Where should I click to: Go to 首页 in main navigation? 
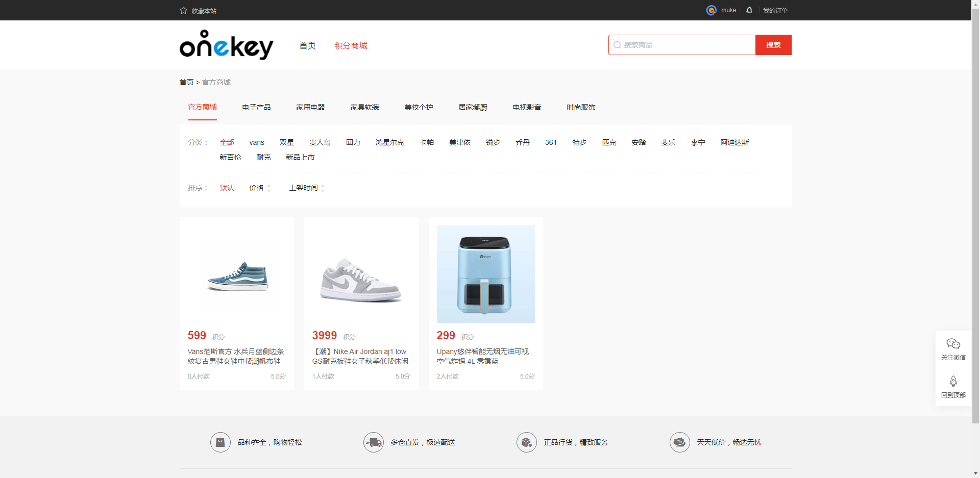click(307, 45)
